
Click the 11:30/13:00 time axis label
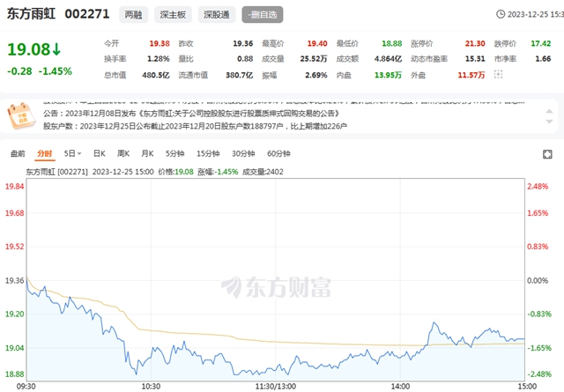(276, 387)
